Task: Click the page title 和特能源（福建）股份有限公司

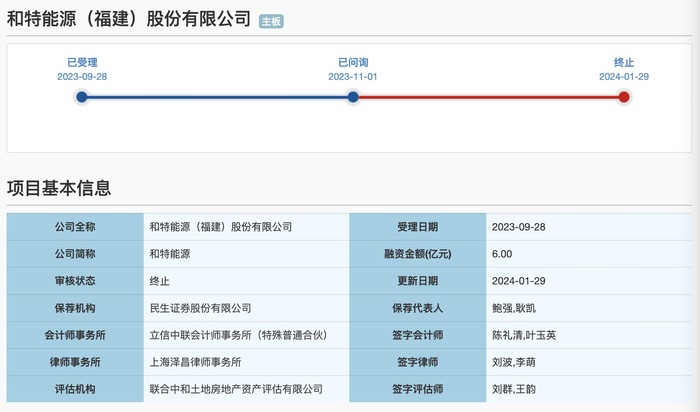Action: pos(129,19)
